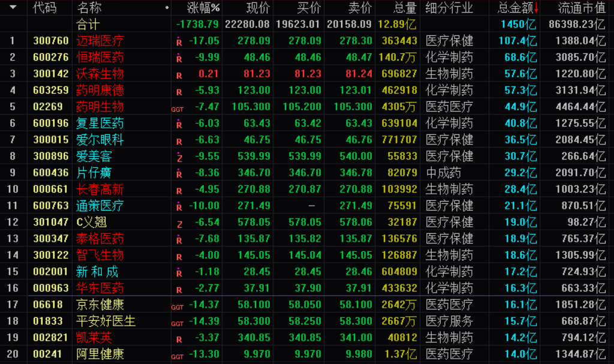Select the 药明康德 stock name
The width and height of the screenshot is (614, 364).
pos(100,90)
